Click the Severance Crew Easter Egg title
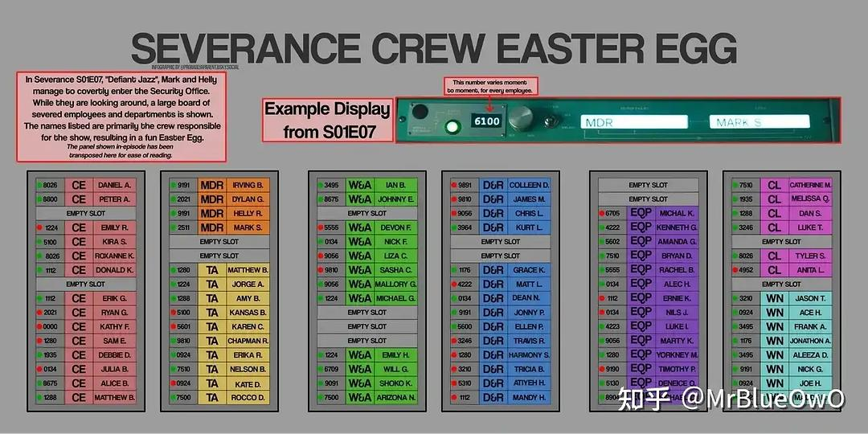Screen dimensions: 868x434 433,50
